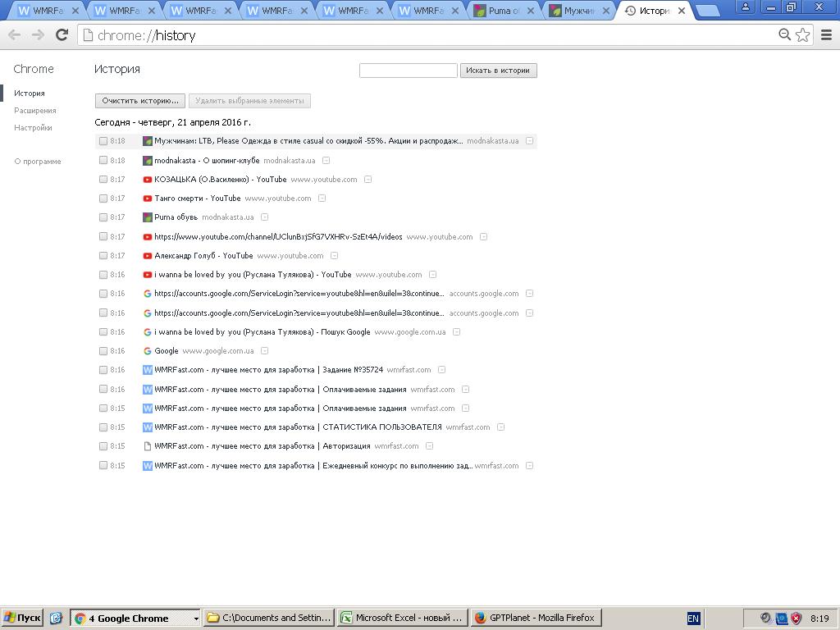The width and height of the screenshot is (840, 630).
Task: Select checkbox of Задание №35724 entry
Action: point(103,370)
